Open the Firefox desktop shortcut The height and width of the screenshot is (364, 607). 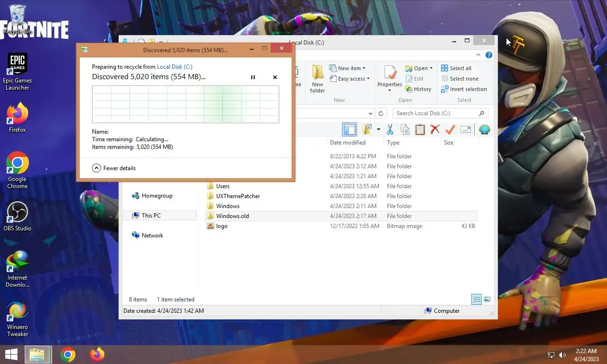pyautogui.click(x=18, y=118)
